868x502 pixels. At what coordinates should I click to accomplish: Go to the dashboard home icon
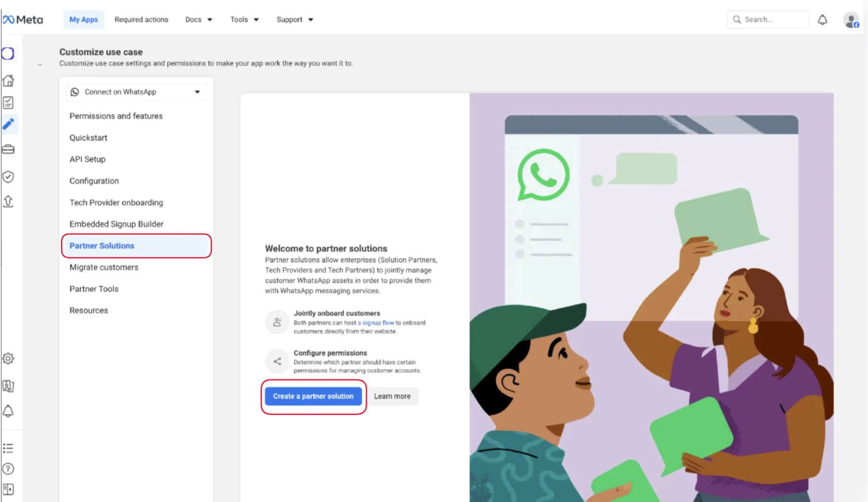tap(8, 80)
